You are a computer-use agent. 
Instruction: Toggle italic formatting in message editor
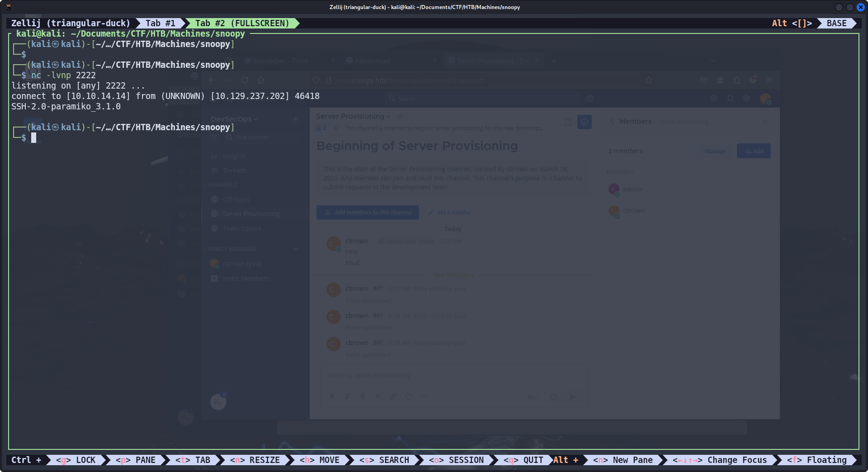[347, 396]
